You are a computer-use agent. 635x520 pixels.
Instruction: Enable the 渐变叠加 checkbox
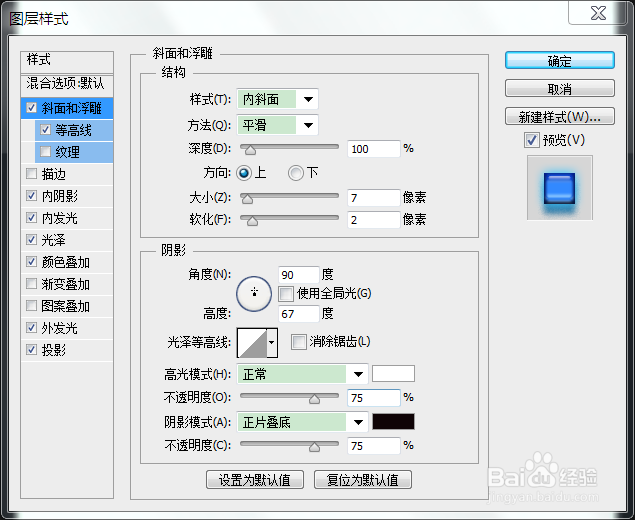tap(31, 283)
